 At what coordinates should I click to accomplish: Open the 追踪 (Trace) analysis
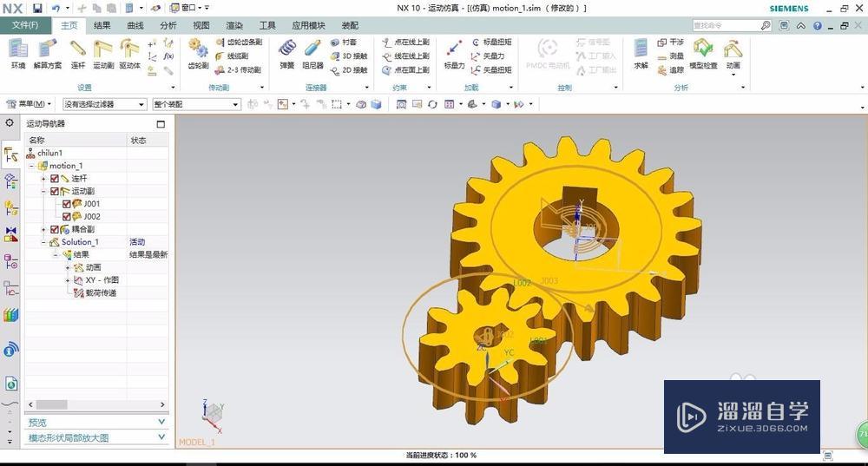[x=670, y=69]
